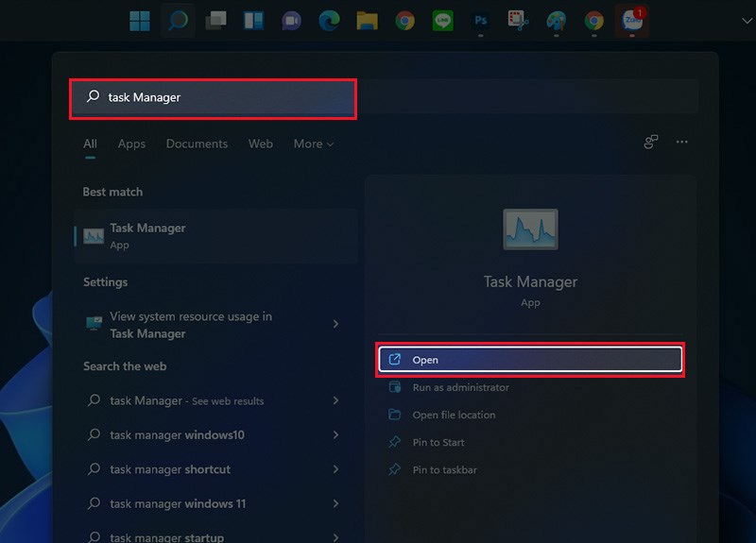Open Task View from the taskbar
Screen dimensions: 756x543
tap(215, 21)
